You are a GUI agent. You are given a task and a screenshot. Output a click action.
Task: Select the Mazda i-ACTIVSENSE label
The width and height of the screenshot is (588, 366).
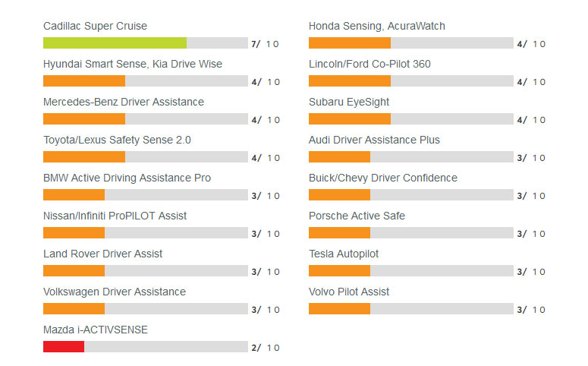point(96,330)
